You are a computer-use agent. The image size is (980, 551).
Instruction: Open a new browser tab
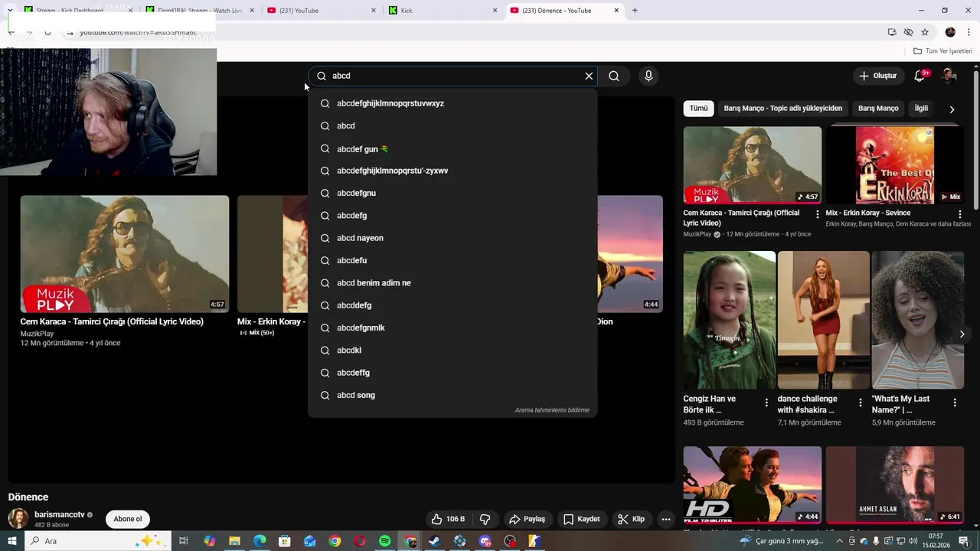(635, 11)
